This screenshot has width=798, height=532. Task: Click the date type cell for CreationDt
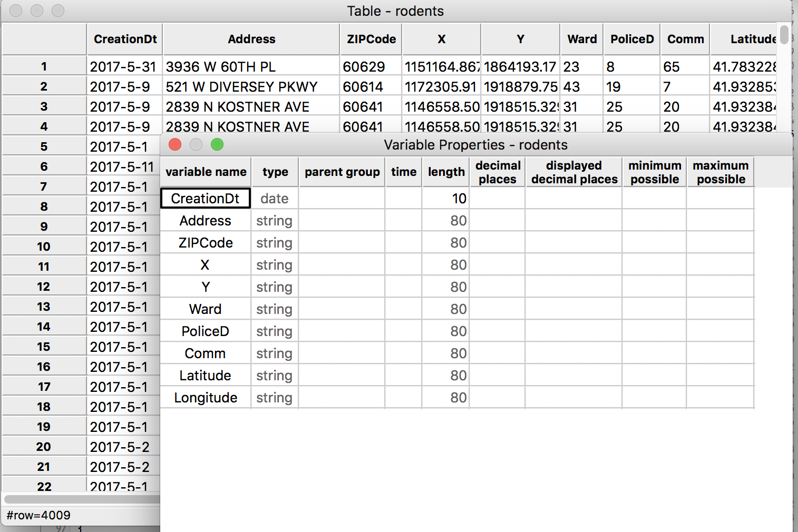click(274, 198)
